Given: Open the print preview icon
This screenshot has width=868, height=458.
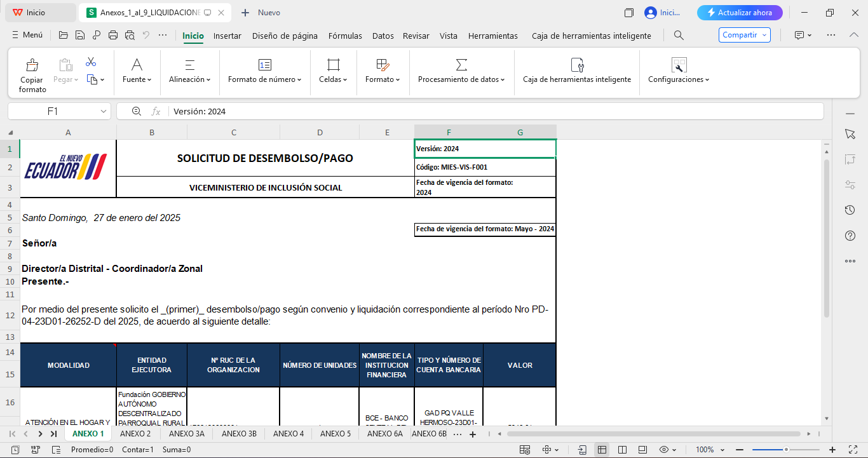Looking at the screenshot, I should pyautogui.click(x=130, y=36).
